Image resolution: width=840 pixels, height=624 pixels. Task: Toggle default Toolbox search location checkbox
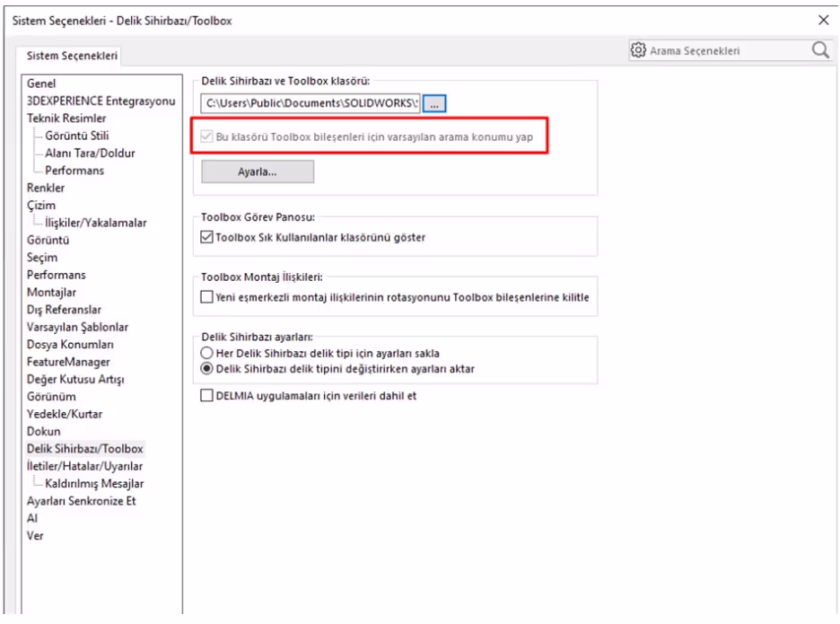pos(206,136)
